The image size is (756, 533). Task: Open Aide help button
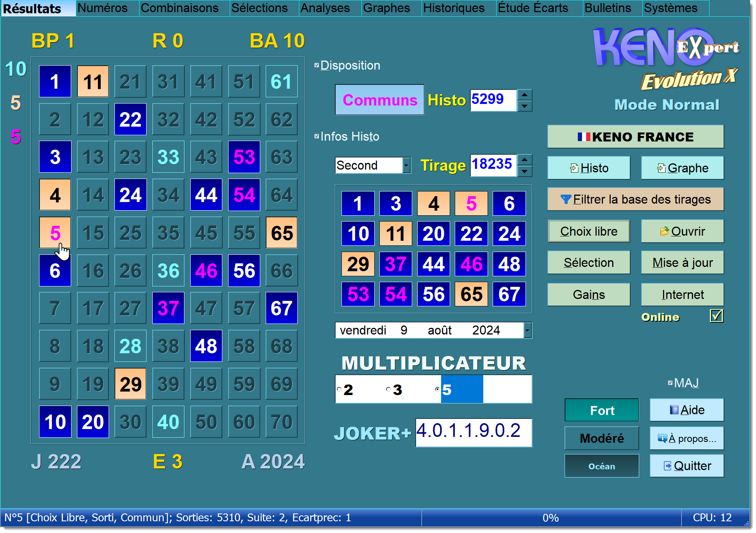pos(686,410)
